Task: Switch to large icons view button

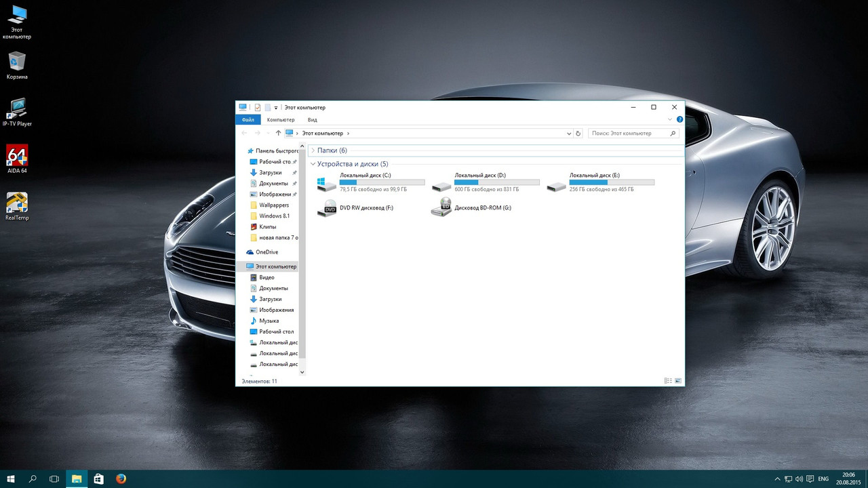Action: click(x=678, y=381)
